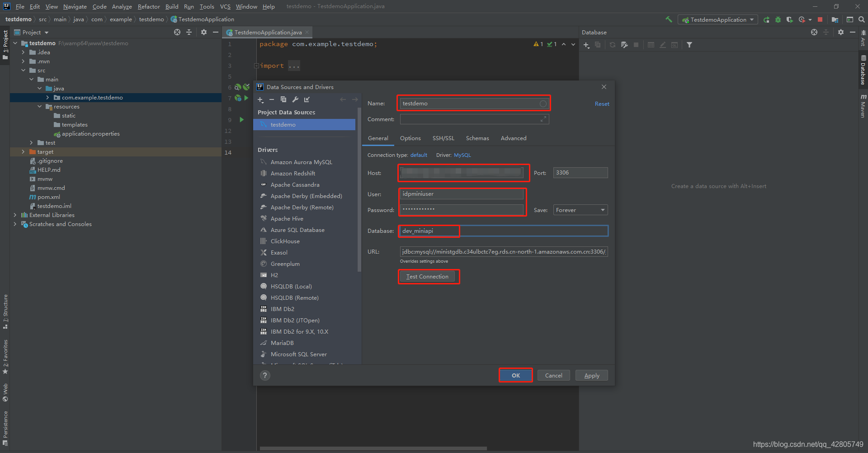
Task: Click the make global icon in dialog
Action: click(307, 99)
